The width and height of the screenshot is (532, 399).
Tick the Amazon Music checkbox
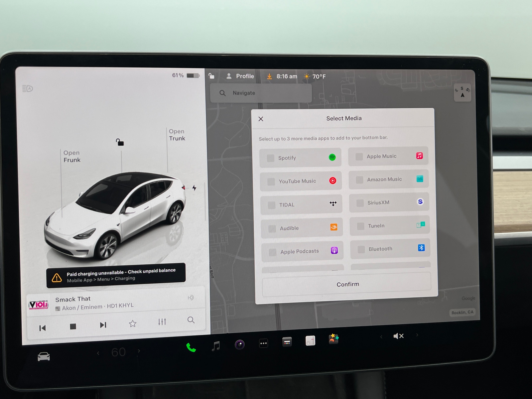pyautogui.click(x=359, y=180)
